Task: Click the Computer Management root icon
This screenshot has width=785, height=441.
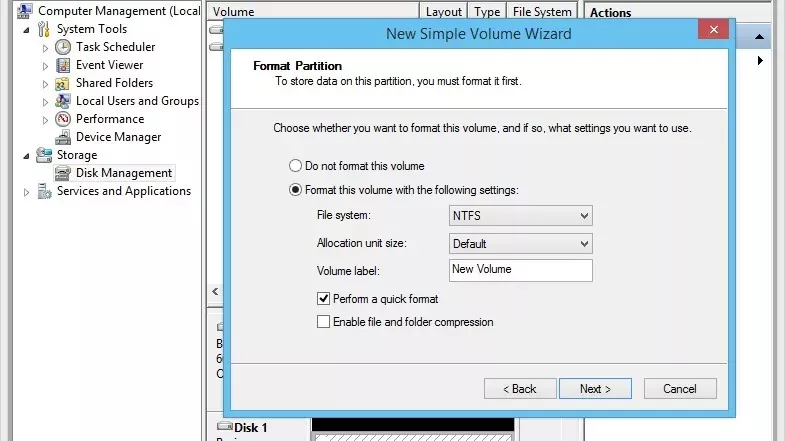Action: coord(25,11)
